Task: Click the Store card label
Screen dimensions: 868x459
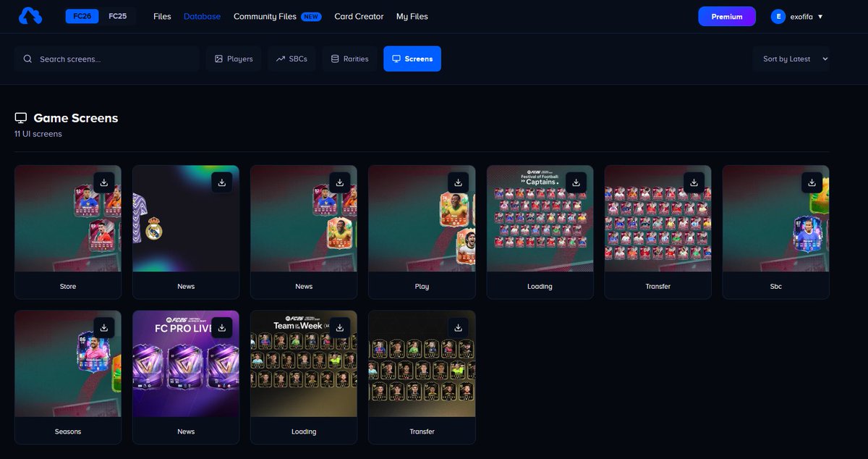Action: point(68,287)
